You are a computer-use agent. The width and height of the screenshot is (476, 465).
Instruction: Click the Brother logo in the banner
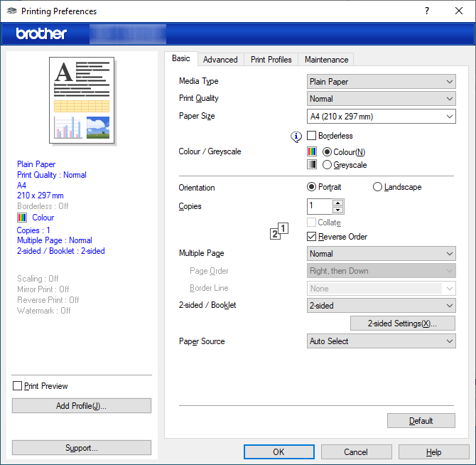(x=41, y=33)
